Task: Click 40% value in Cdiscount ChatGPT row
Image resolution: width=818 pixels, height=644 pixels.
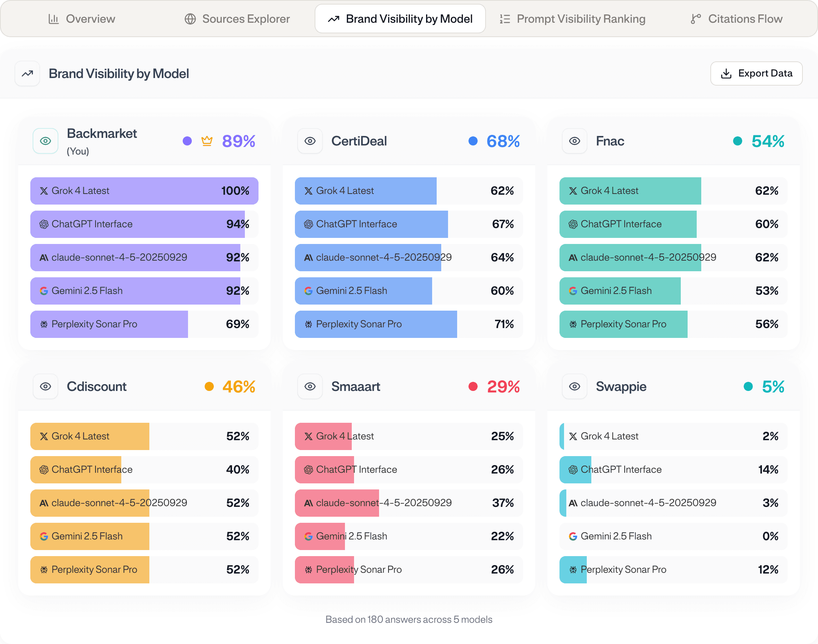Action: [x=238, y=470]
